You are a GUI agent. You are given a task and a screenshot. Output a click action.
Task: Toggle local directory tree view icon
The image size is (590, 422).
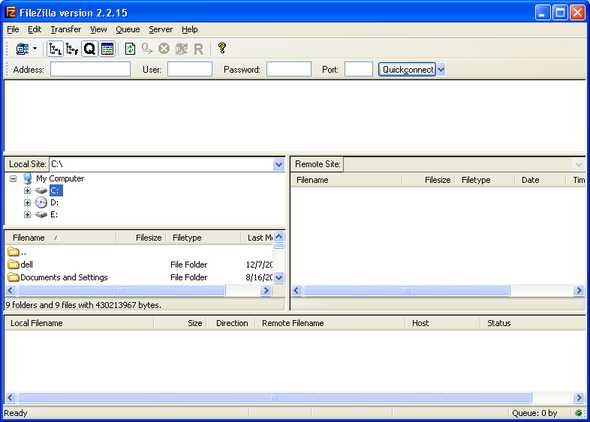tap(55, 49)
